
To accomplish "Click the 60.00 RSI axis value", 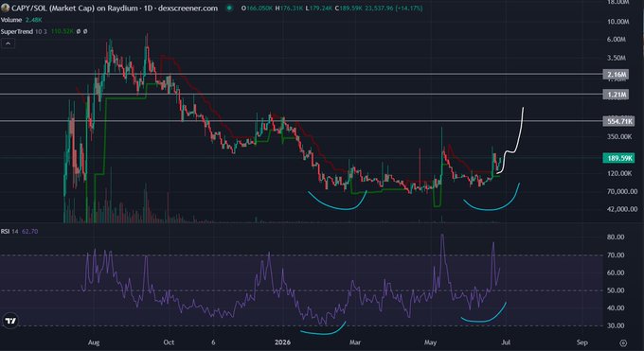I will 616,272.
